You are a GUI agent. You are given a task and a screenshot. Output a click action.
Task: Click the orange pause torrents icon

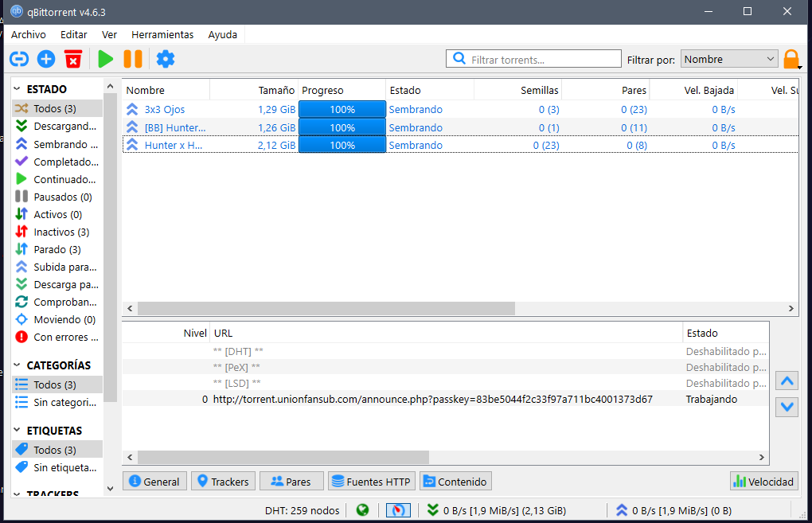133,59
